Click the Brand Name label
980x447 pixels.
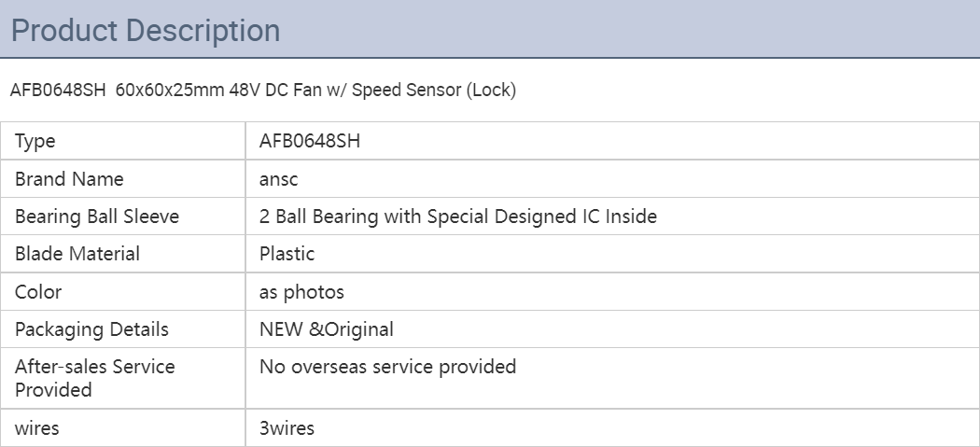click(69, 179)
